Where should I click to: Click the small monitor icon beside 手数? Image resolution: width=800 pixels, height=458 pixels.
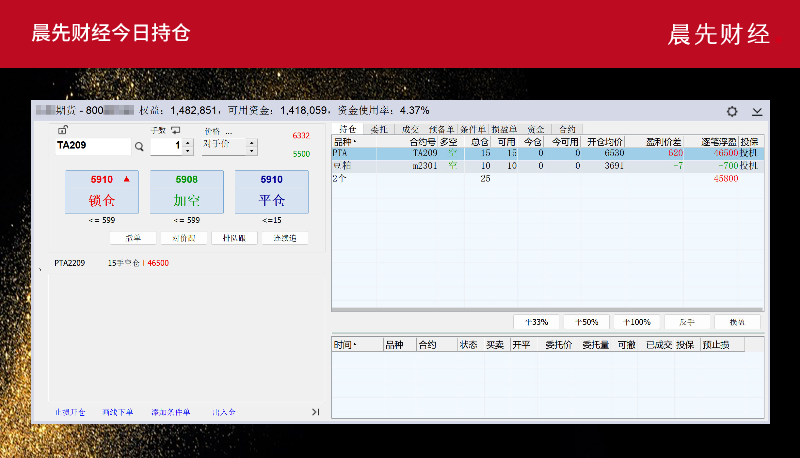pos(176,130)
